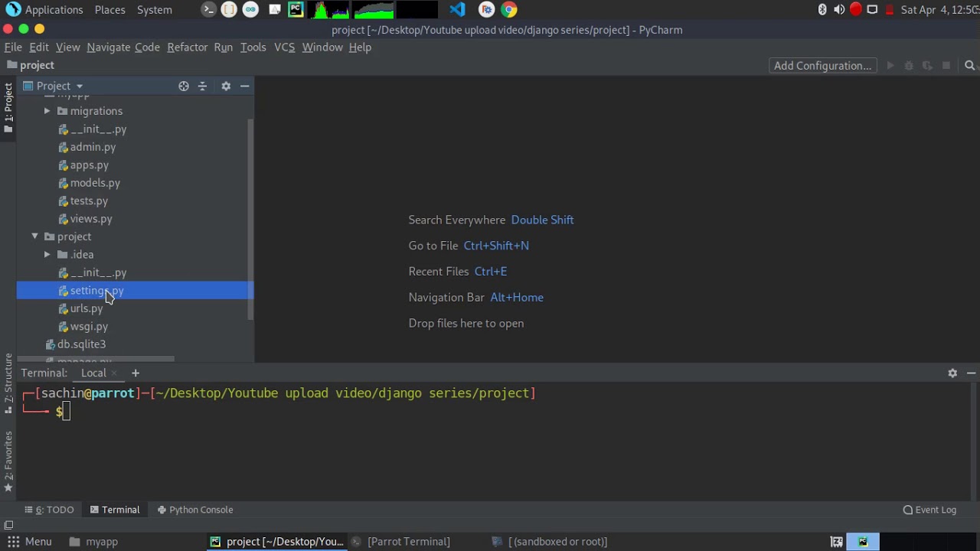
Task: Open the TODO tool window
Action: [49, 510]
